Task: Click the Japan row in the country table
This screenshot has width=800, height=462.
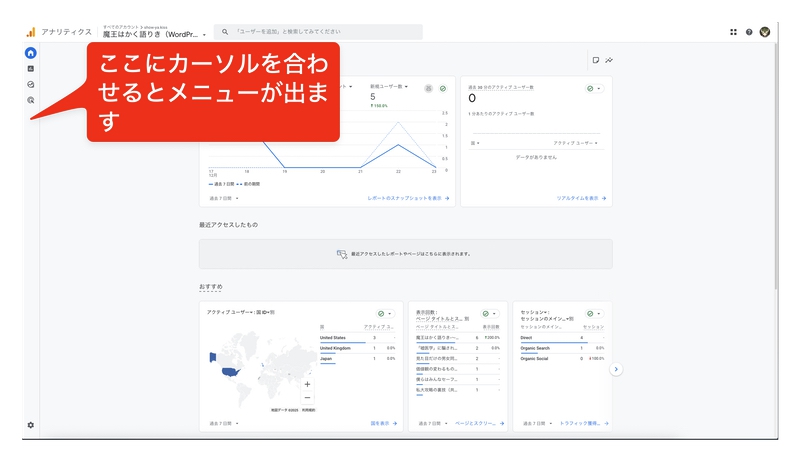Action: (x=357, y=359)
